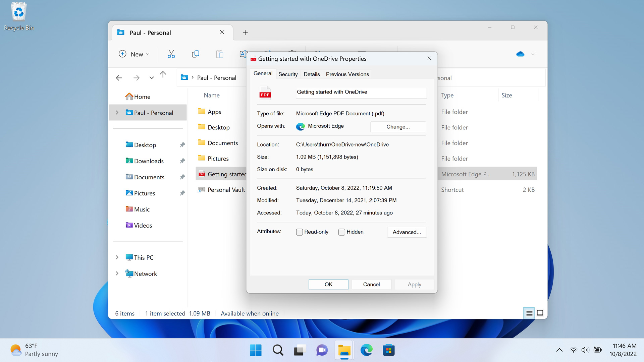Switch to the Security tab

[288, 74]
